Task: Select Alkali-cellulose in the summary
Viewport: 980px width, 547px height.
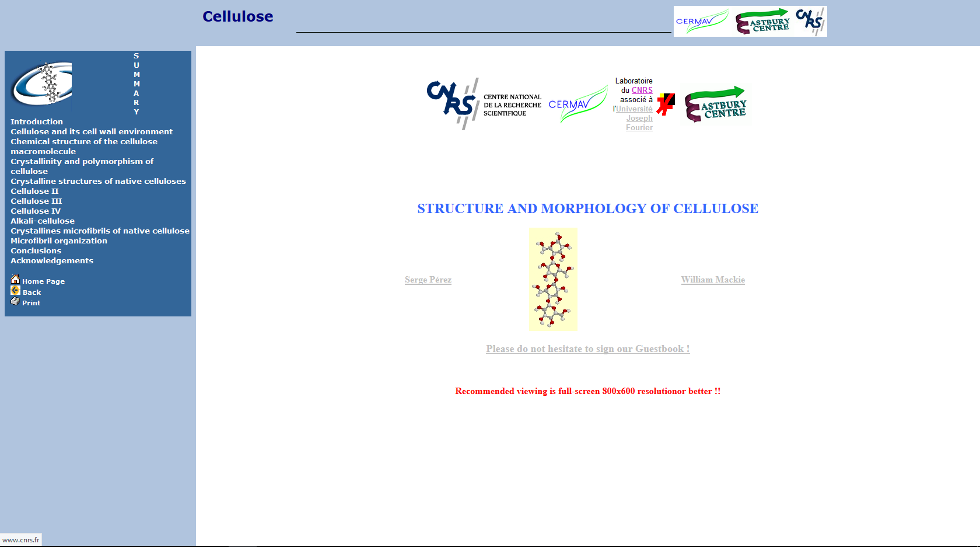Action: 43,221
